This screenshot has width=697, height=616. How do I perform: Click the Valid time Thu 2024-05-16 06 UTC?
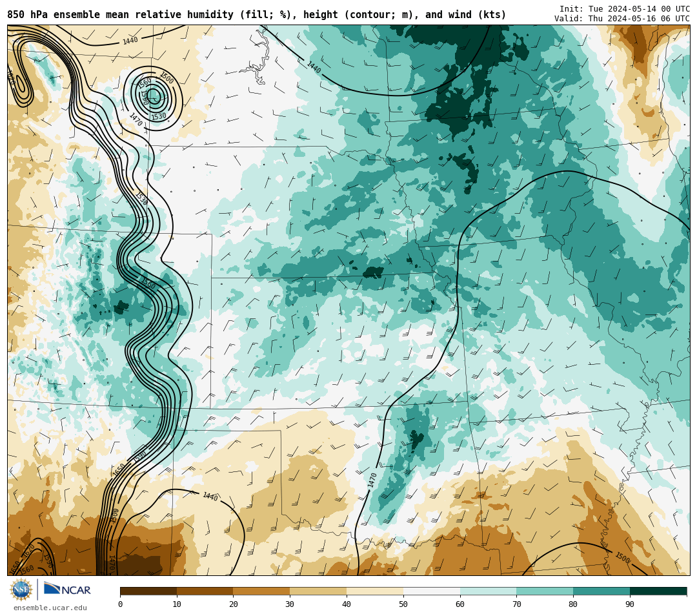[x=622, y=19]
